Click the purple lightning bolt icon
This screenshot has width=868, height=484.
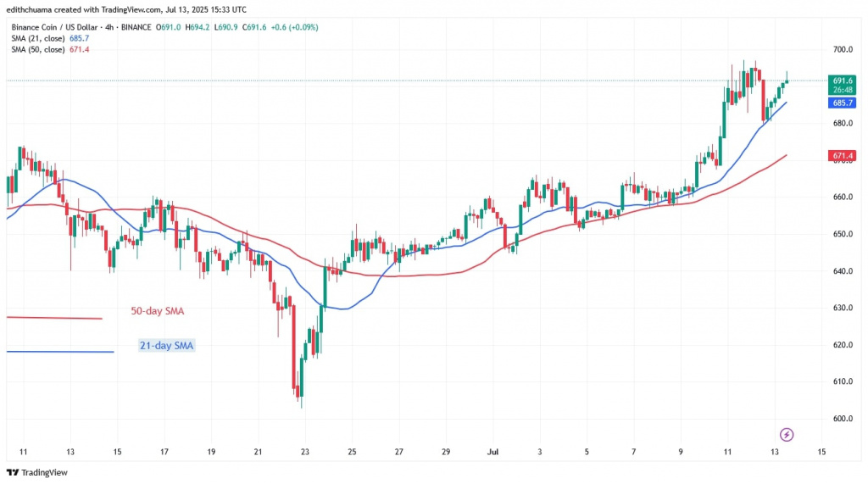(786, 435)
